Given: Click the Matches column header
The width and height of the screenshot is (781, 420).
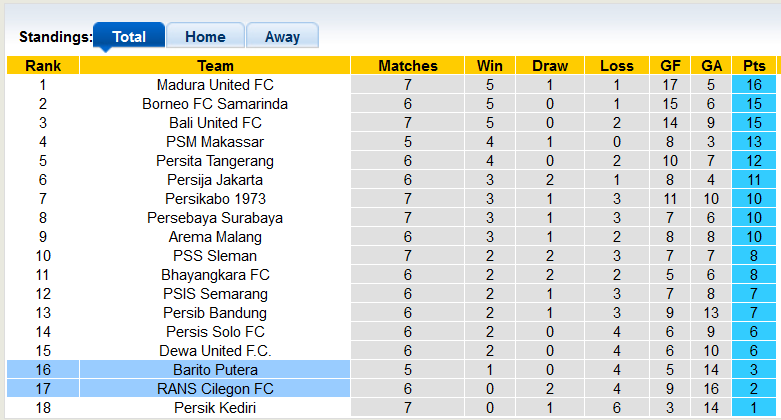Looking at the screenshot, I should point(408,66).
